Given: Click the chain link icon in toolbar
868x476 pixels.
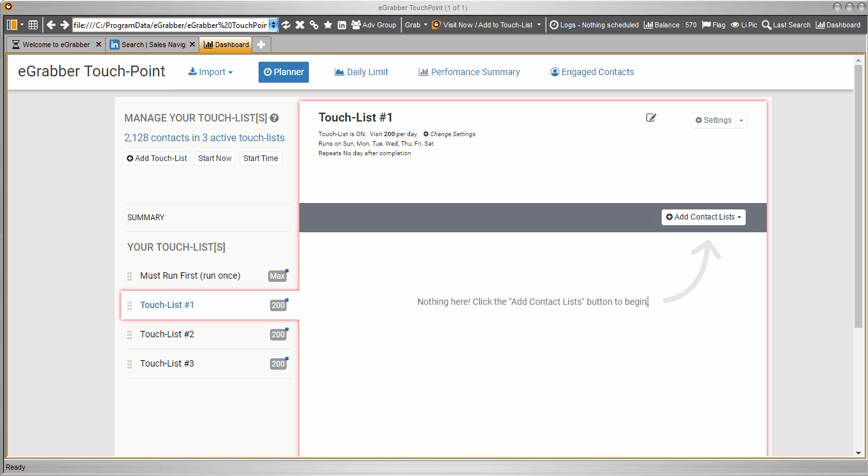Looking at the screenshot, I should click(x=314, y=25).
